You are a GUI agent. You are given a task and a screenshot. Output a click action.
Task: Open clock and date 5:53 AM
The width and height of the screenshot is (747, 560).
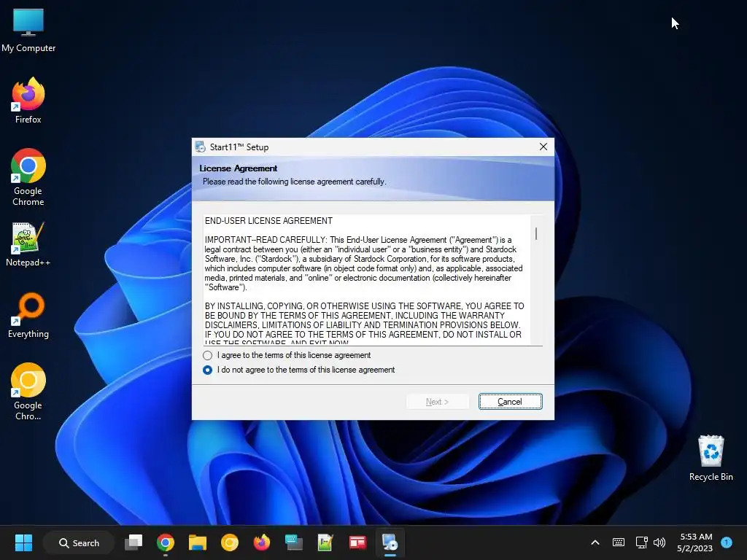point(695,542)
